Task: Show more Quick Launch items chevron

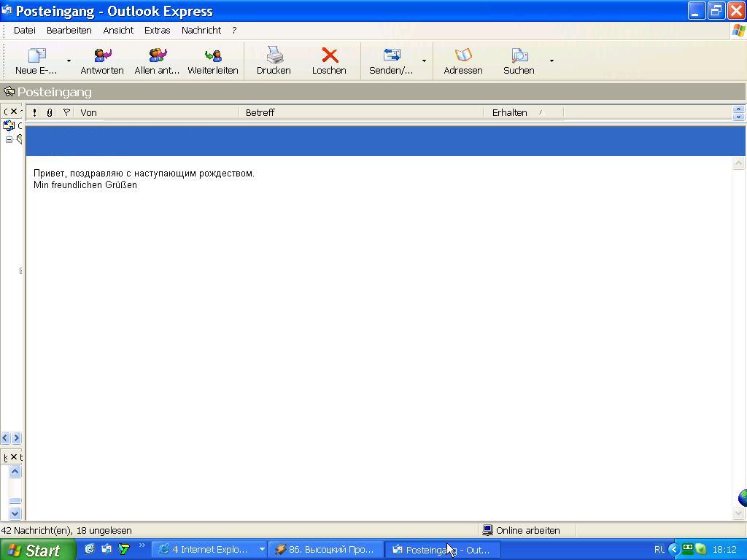Action: (x=142, y=545)
